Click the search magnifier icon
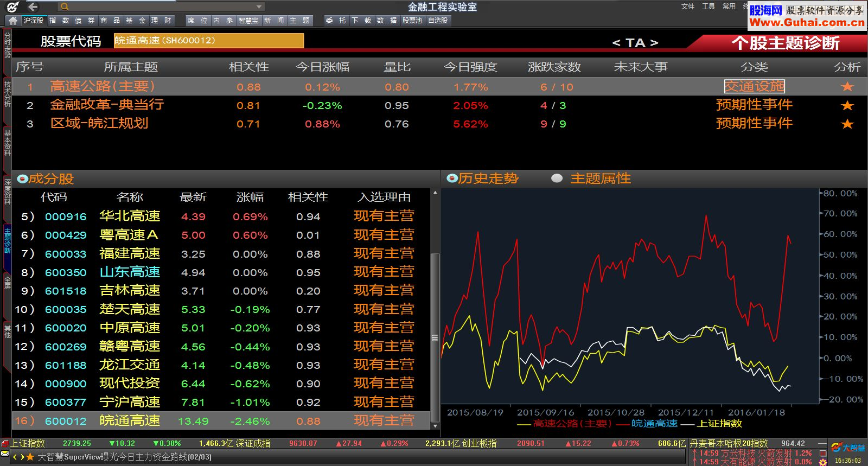Viewport: 868px width, 466px height. pos(65,7)
